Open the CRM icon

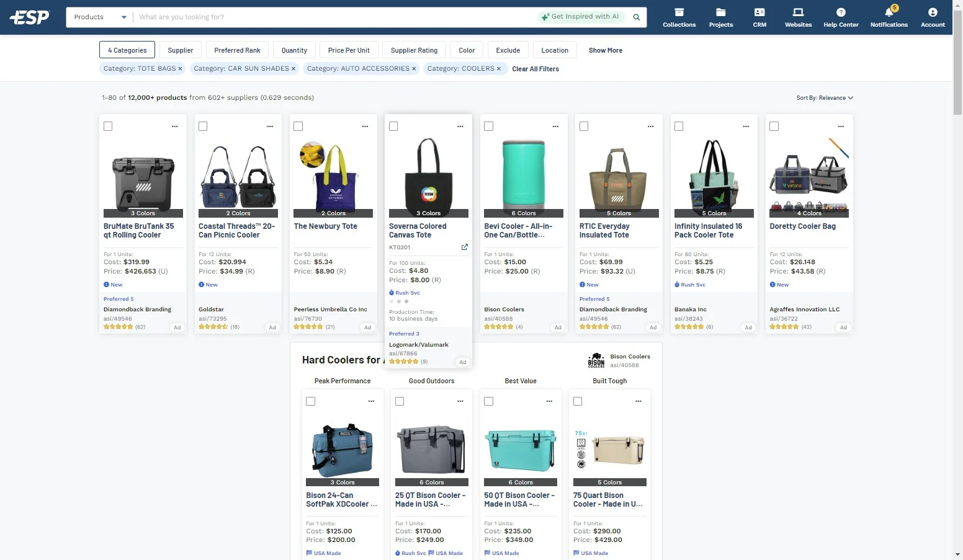pyautogui.click(x=759, y=12)
